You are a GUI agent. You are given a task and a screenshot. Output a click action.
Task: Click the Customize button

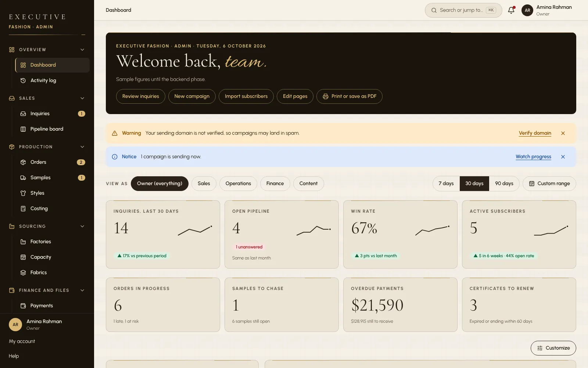coord(553,348)
